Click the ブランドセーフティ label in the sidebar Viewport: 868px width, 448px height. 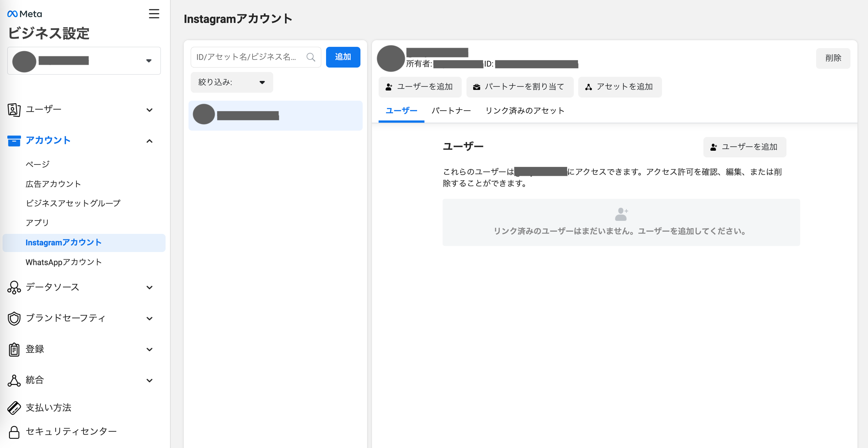(x=66, y=318)
